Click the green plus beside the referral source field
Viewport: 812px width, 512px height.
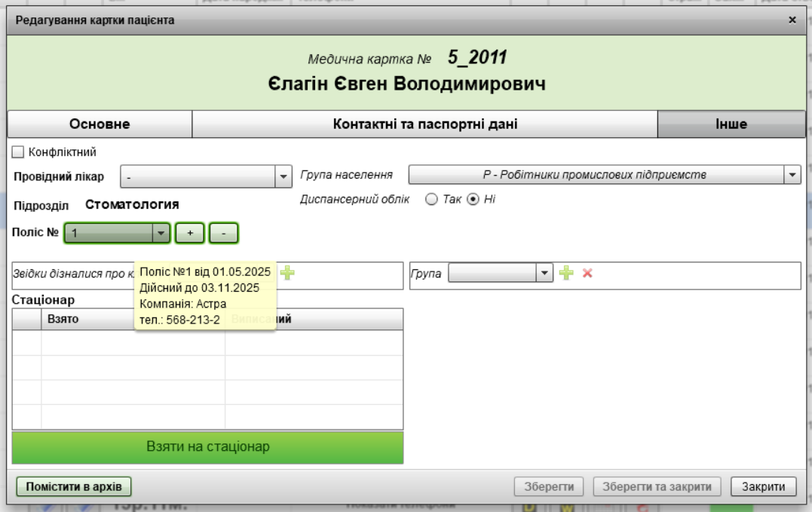click(287, 275)
